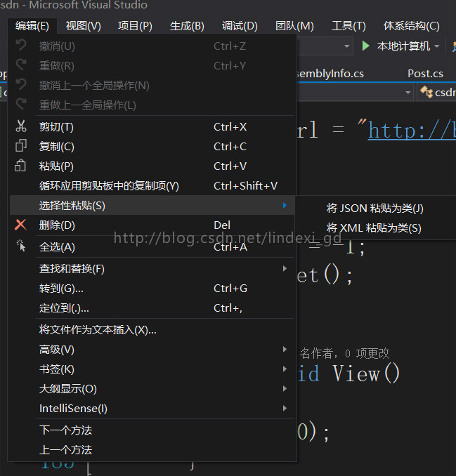This screenshot has height=476, width=456.
Task: Choose 将 XML 粘贴为类(S)
Action: pyautogui.click(x=375, y=227)
